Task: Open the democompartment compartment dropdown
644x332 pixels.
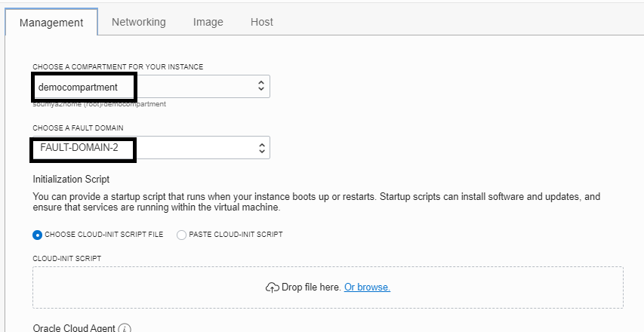Action: (151, 87)
